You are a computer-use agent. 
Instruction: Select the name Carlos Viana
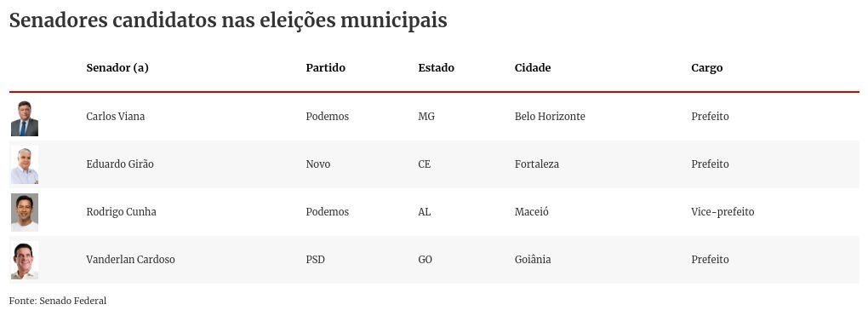pyautogui.click(x=116, y=117)
